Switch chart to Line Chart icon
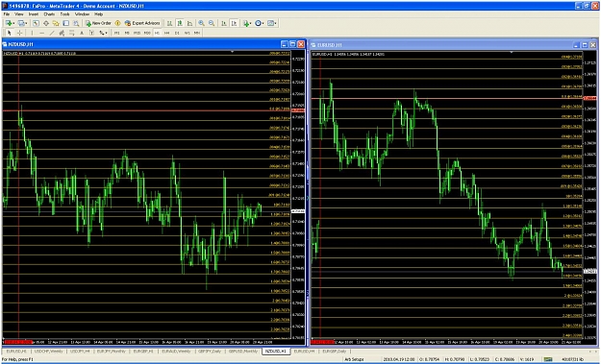Viewport: 601px width, 364px height. 189,23
